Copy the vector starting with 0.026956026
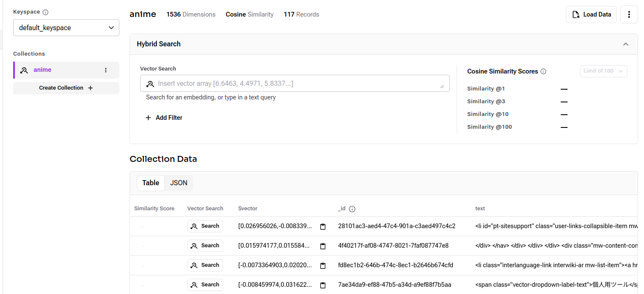Screen dimensions: 644x294 click(x=323, y=226)
